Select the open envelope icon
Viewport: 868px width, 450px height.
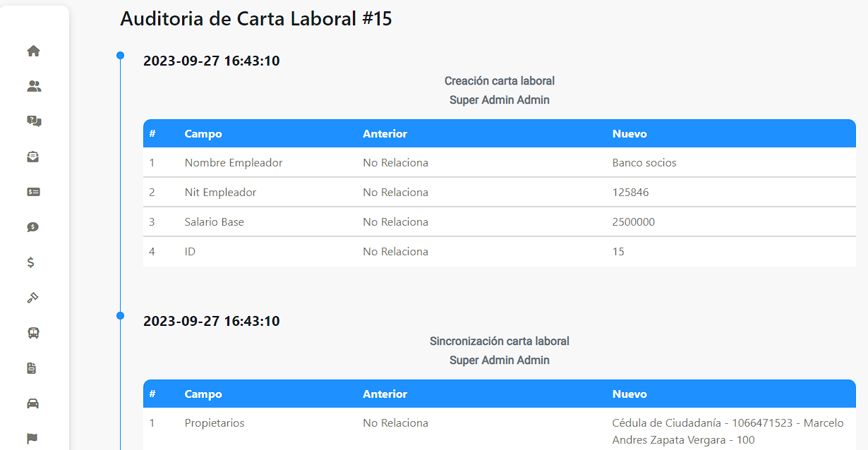click(33, 157)
